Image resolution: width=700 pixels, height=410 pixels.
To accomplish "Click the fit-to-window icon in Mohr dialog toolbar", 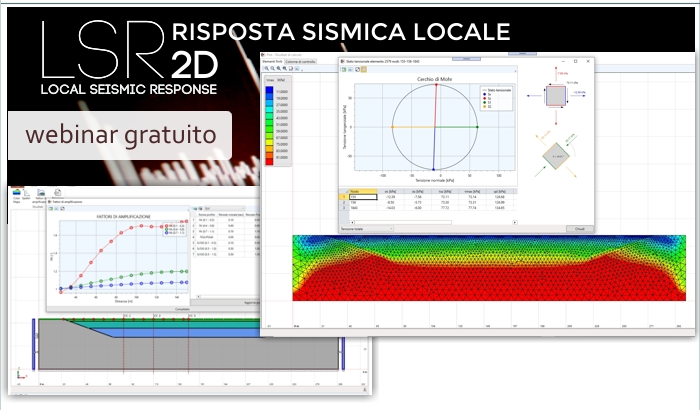I will point(358,69).
